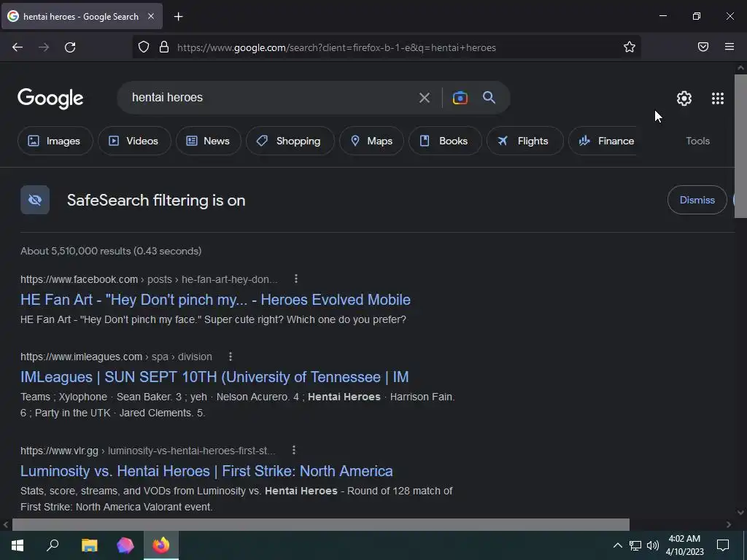
Task: Open the Firefox hamburger menu
Action: pyautogui.click(x=729, y=47)
